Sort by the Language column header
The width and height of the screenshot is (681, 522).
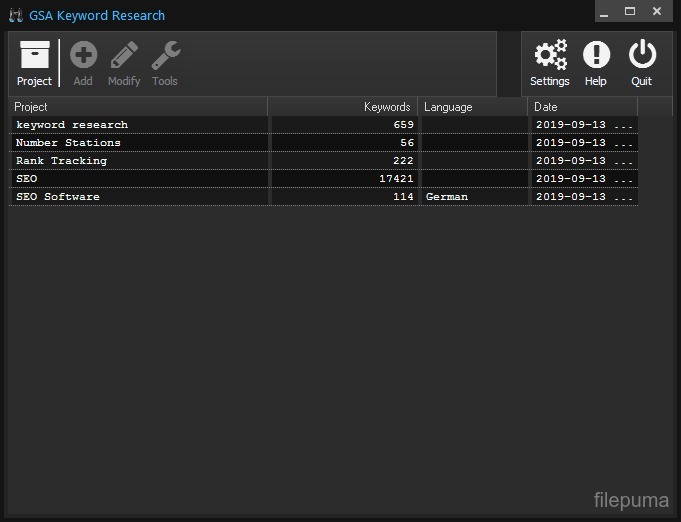tap(472, 107)
